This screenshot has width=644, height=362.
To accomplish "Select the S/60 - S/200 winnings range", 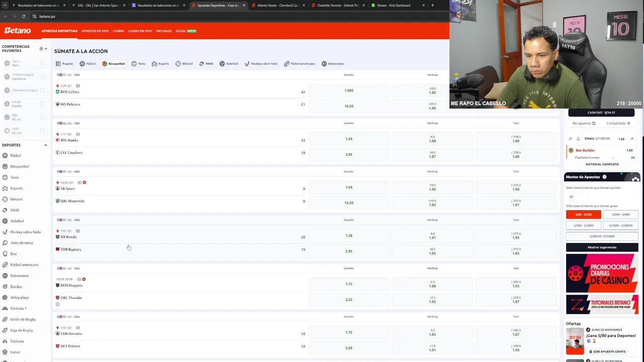I will 583,215.
